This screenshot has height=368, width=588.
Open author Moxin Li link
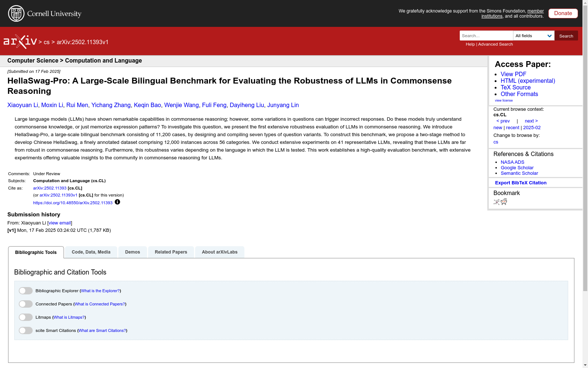(x=52, y=105)
